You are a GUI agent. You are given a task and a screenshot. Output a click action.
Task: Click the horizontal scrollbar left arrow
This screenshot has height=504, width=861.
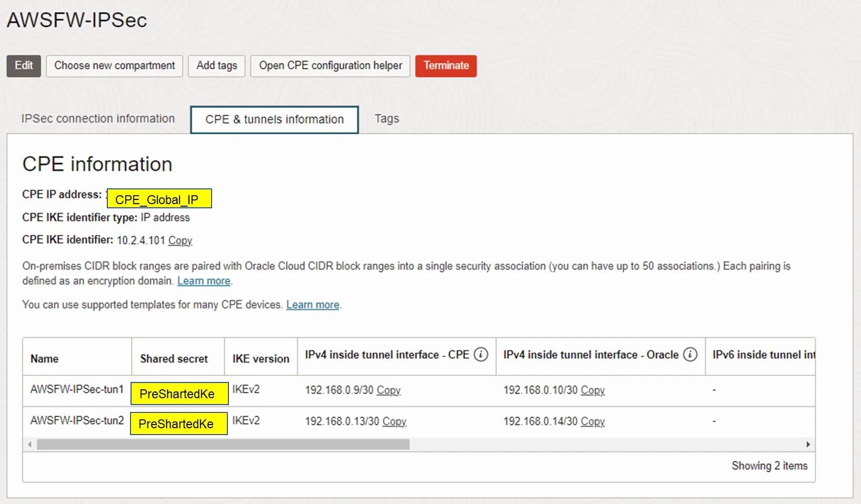pos(30,445)
